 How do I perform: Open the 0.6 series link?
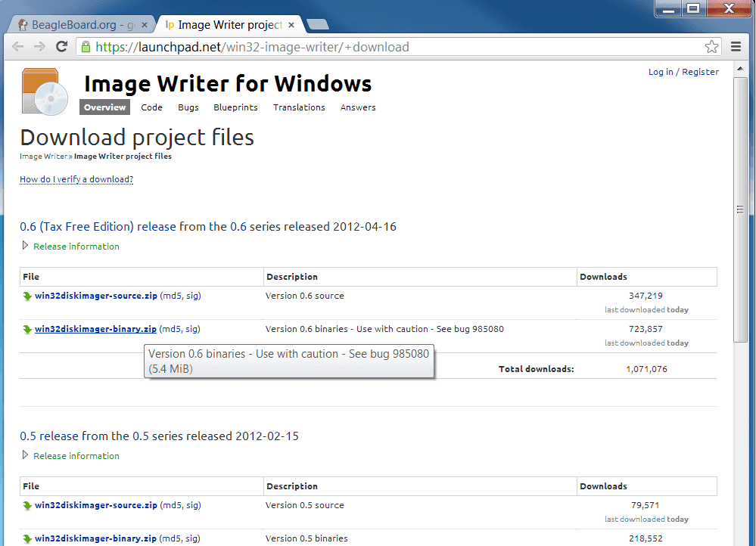(x=238, y=227)
